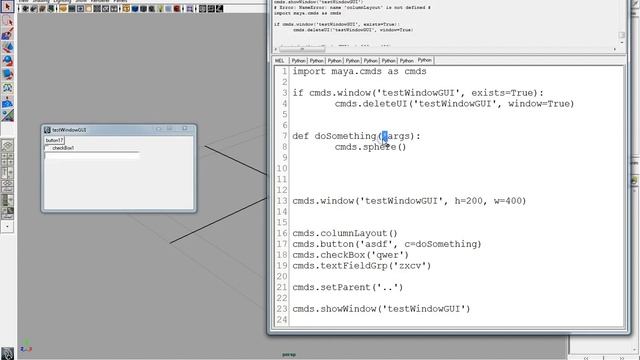
Task: Place cursor on 'def doSomething(*args):' line
Action: click(x=356, y=136)
